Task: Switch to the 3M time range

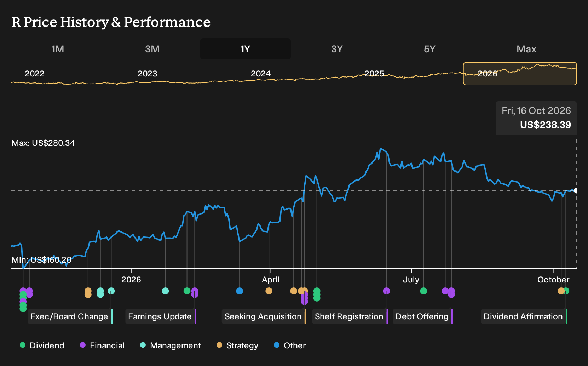Action: tap(152, 49)
